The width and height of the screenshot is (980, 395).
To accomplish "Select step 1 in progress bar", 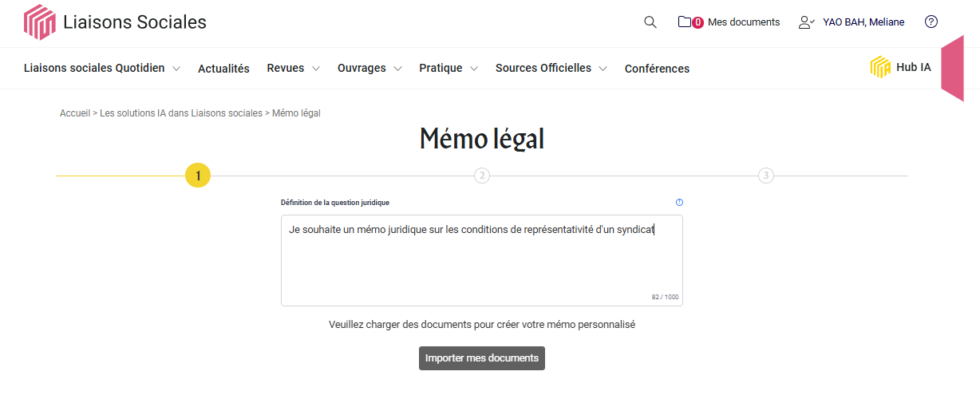I will (198, 176).
